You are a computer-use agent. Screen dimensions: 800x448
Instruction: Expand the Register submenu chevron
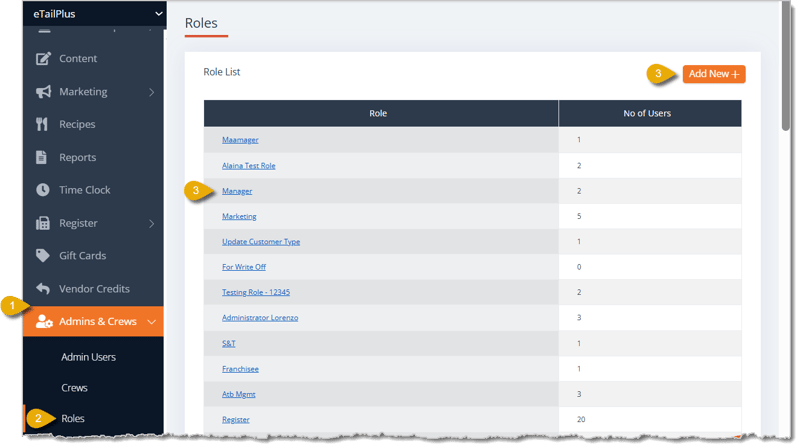(x=152, y=223)
